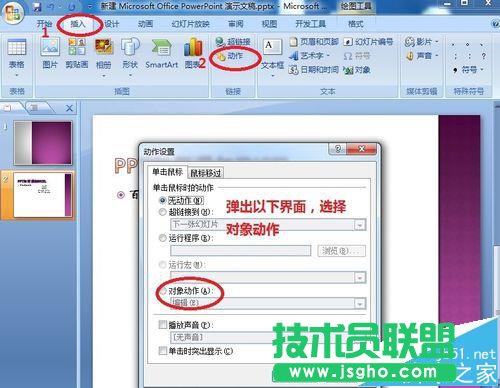Image resolution: width=500 pixels, height=388 pixels.
Task: Select the 对象动作 radio button
Action: (x=163, y=291)
